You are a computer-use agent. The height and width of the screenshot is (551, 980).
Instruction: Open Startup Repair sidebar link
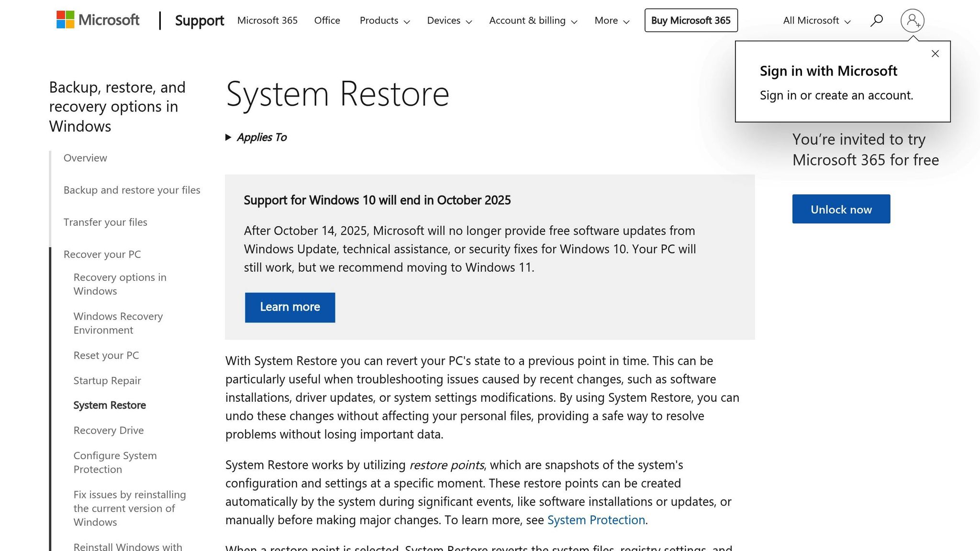[107, 381]
